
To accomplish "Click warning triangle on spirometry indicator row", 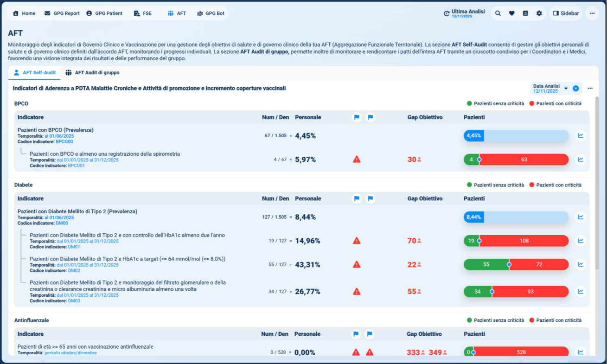I will [357, 160].
